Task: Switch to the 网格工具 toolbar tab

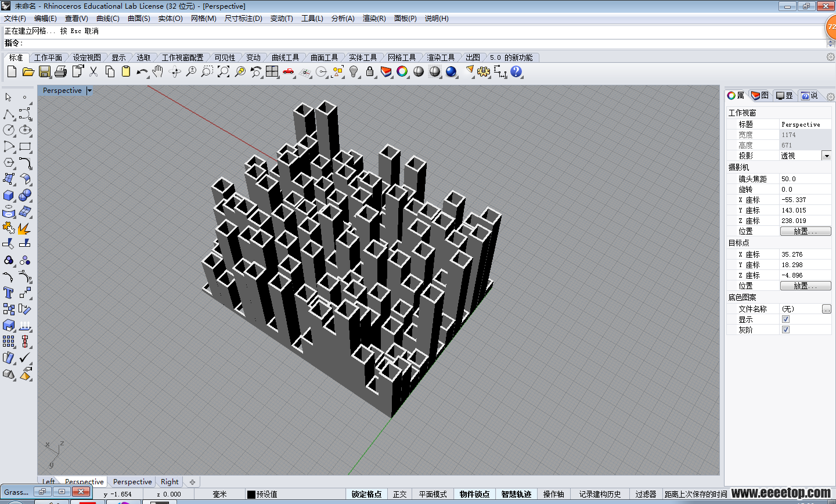Action: (x=402, y=57)
